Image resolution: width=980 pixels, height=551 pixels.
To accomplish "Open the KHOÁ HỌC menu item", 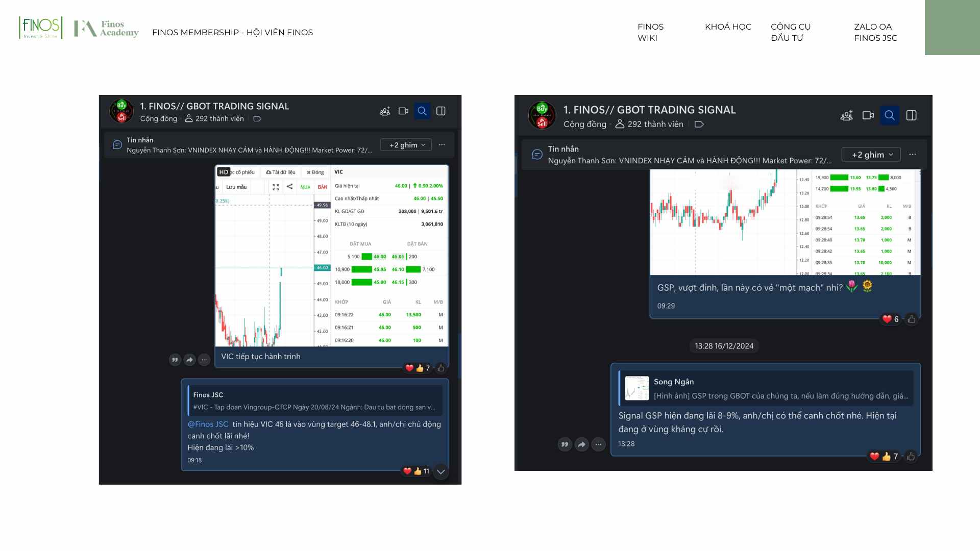I will (x=728, y=27).
